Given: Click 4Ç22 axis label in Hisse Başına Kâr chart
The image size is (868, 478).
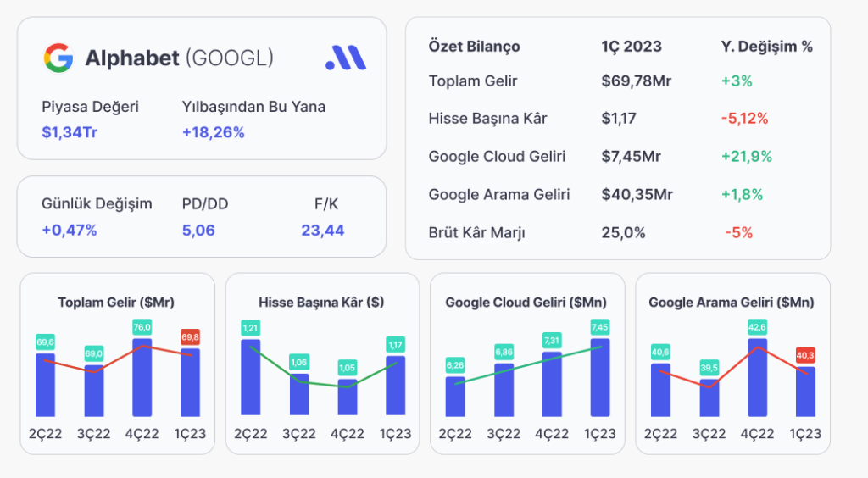Looking at the screenshot, I should pos(347,434).
